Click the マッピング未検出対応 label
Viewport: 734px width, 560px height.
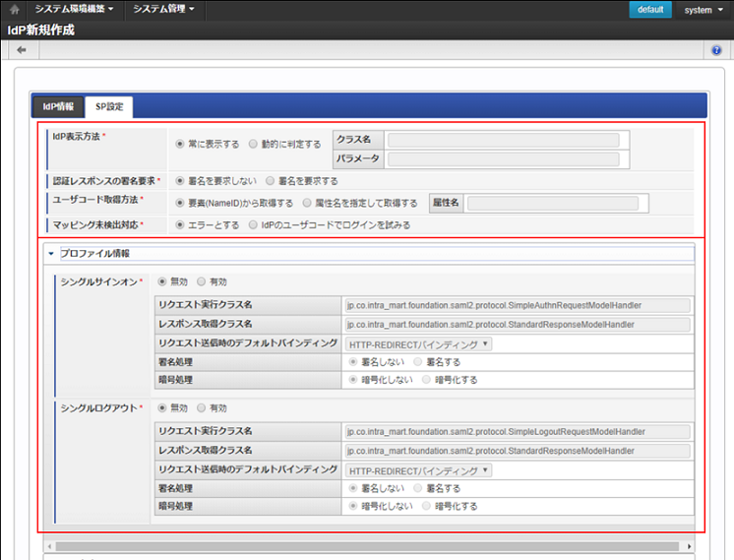(95, 224)
